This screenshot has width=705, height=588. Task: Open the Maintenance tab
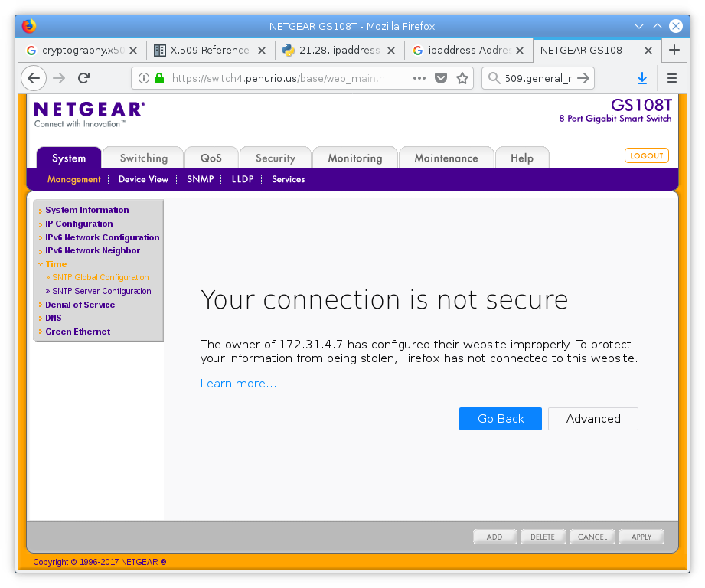click(446, 158)
